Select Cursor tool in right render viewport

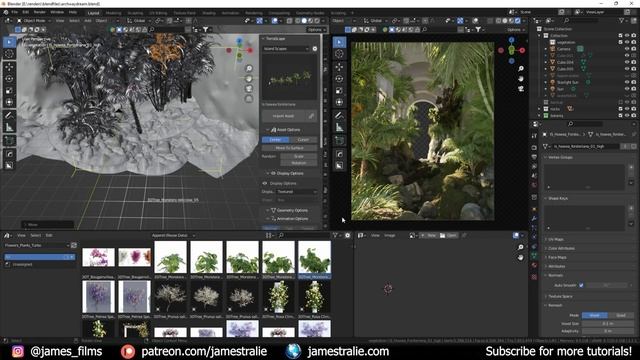(339, 54)
